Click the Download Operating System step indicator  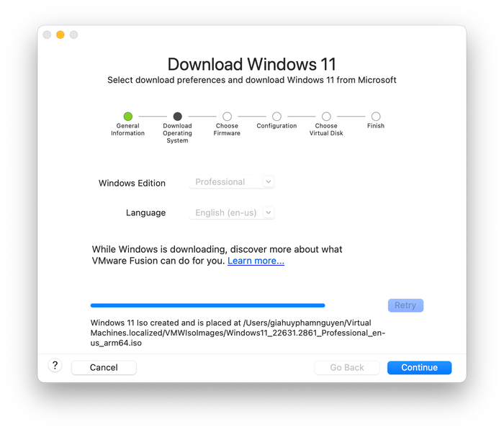coord(177,116)
